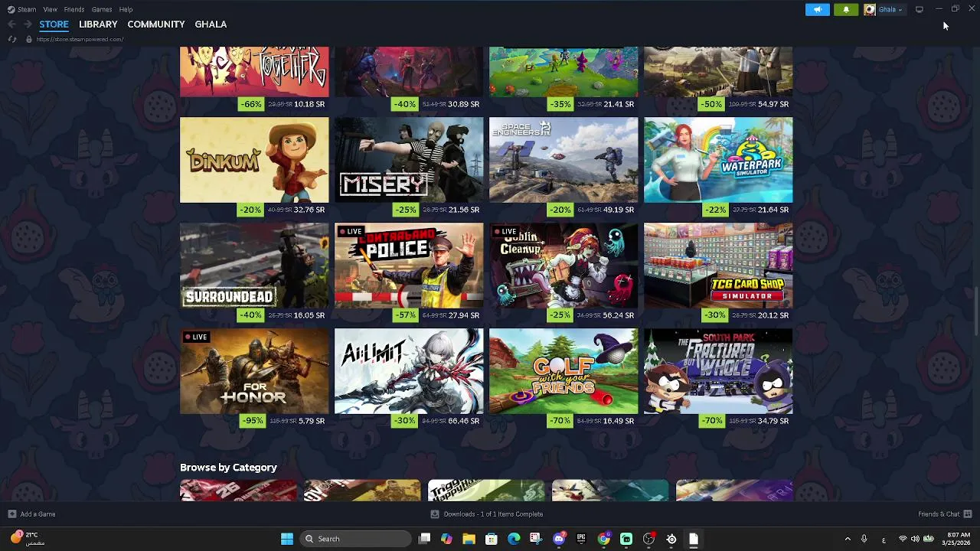
Task: Show hidden system tray icons
Action: pyautogui.click(x=848, y=539)
